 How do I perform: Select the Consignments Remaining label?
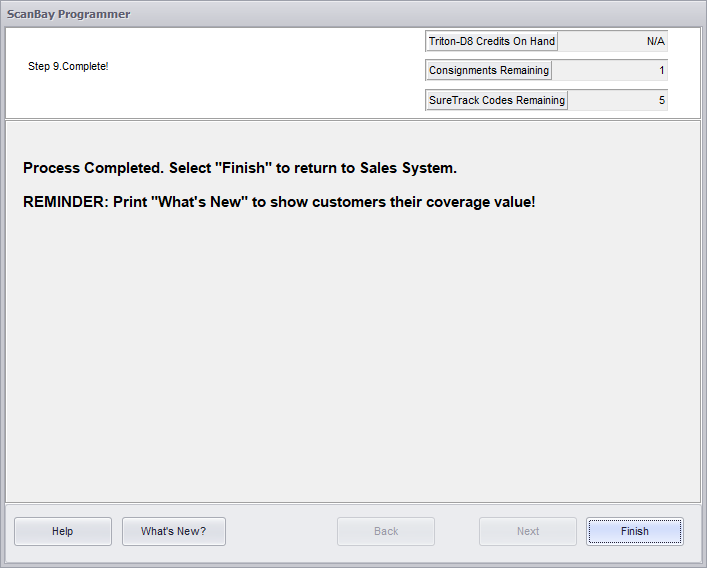point(488,70)
